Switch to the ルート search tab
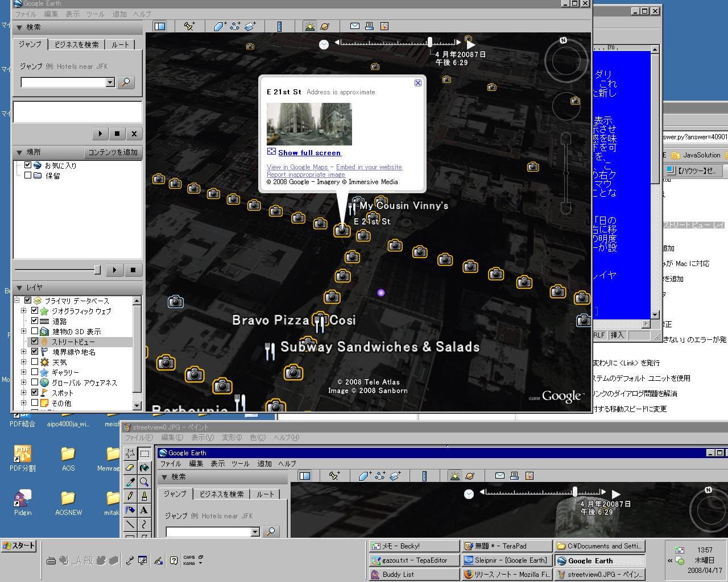 tap(121, 44)
